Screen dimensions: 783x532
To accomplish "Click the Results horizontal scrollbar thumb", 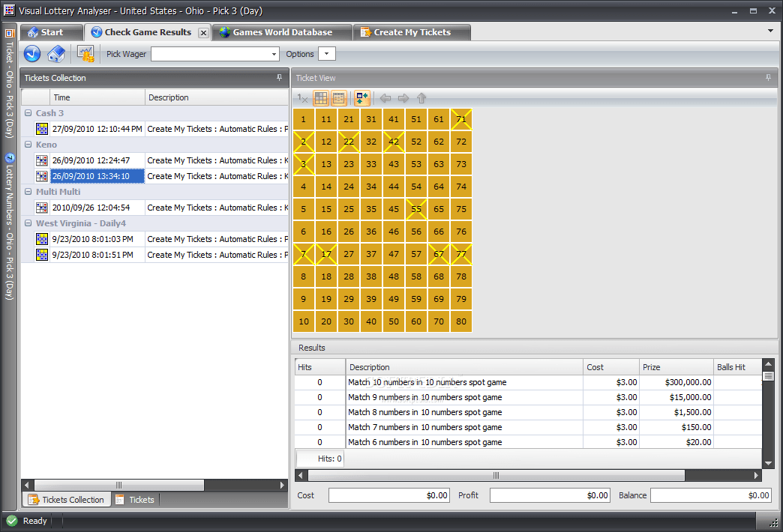I will (496, 476).
